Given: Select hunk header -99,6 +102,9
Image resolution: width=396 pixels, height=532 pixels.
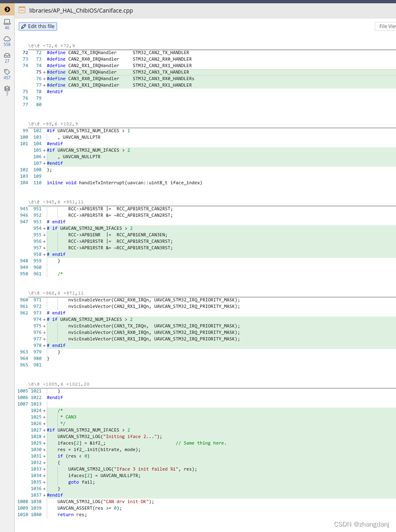Looking at the screenshot, I should click(53, 124).
